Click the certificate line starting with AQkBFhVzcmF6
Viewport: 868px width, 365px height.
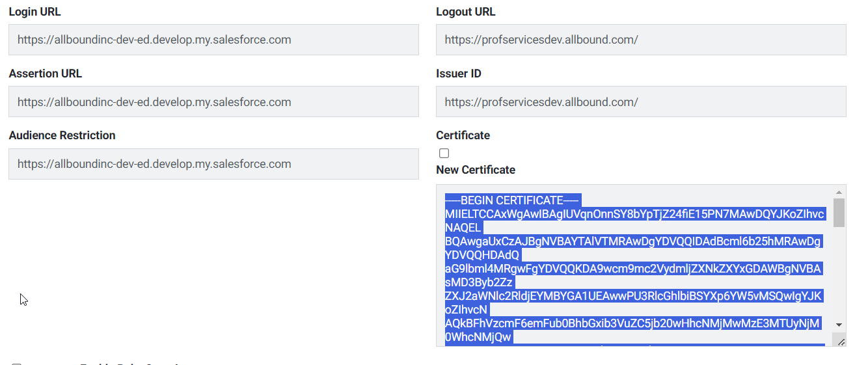tap(634, 323)
